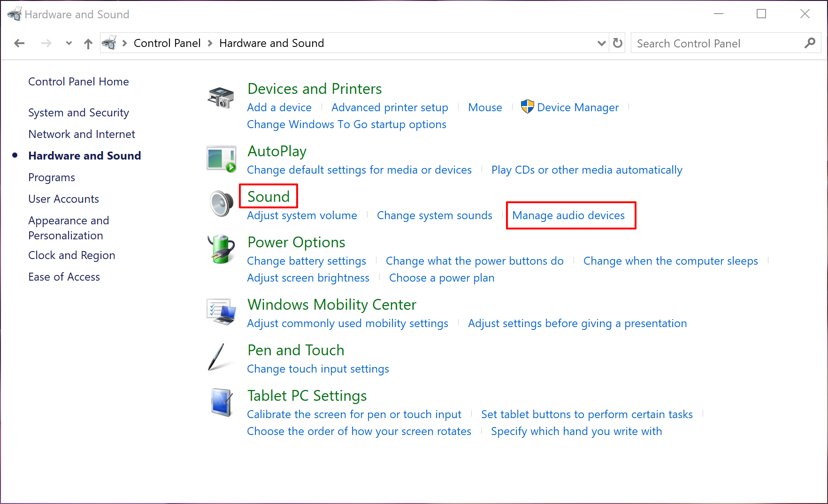Open Ease of Access
828x504 pixels.
tap(64, 277)
